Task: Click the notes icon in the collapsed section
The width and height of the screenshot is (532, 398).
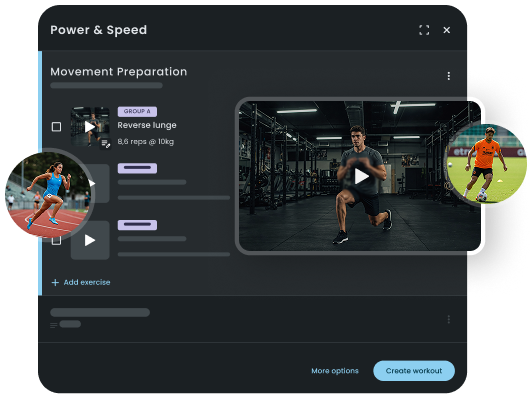Action: (x=53, y=325)
